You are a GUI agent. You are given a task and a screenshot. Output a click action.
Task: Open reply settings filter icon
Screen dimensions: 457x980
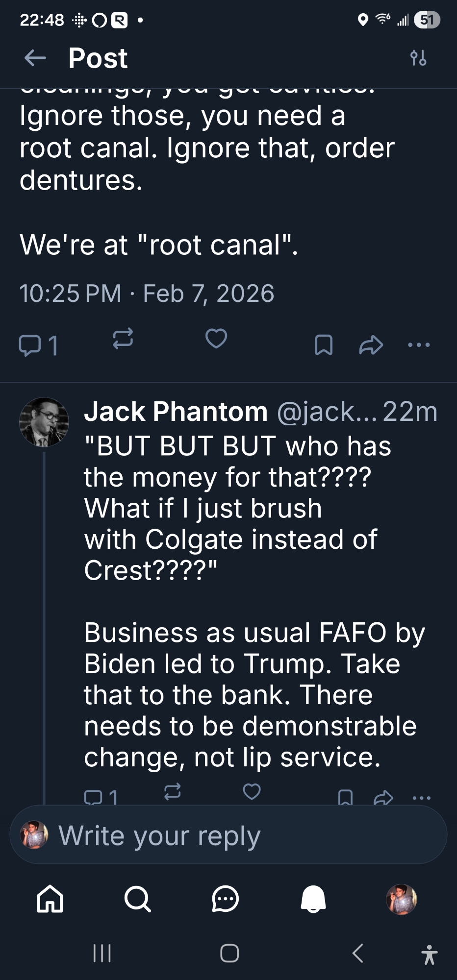[418, 58]
